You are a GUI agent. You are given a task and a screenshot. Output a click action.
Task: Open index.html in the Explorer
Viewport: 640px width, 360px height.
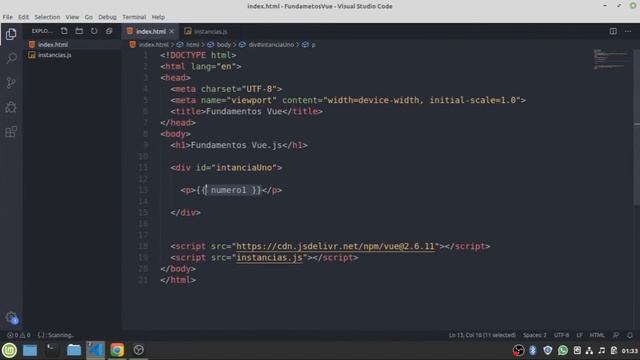click(53, 44)
